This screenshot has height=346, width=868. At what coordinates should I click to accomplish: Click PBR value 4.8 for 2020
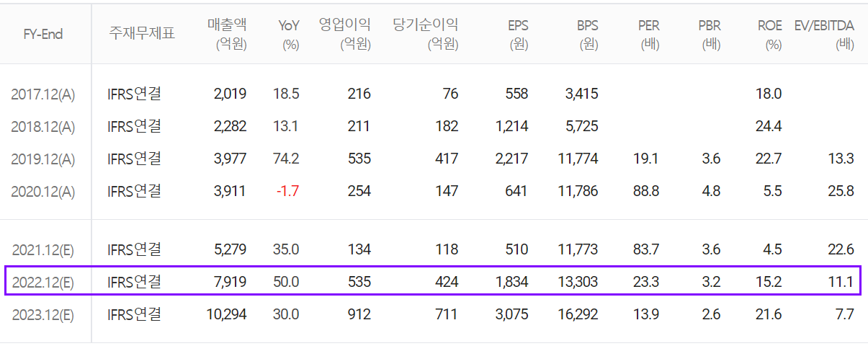[x=711, y=191]
